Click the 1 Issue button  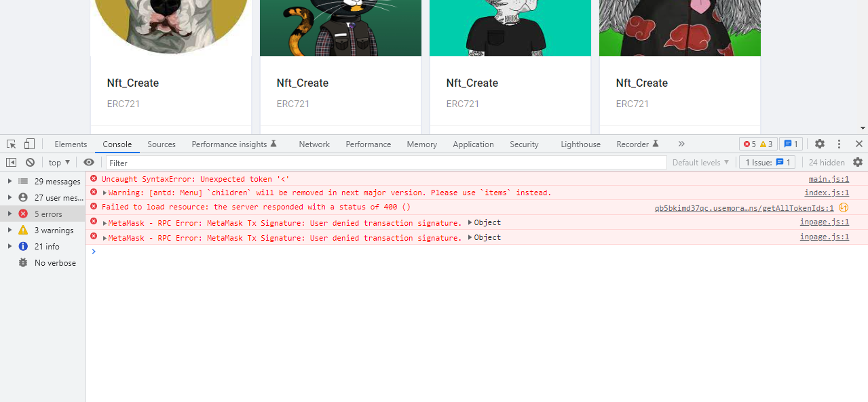[x=768, y=163]
